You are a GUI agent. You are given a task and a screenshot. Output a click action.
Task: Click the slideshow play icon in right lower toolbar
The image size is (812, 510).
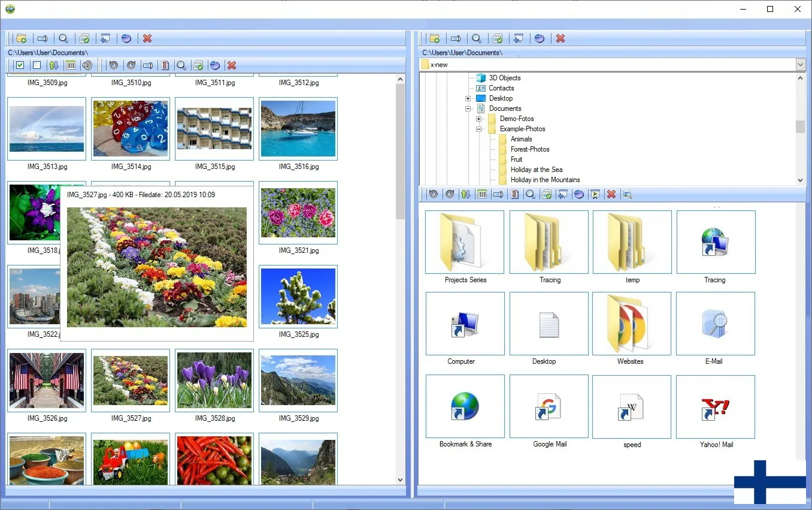click(x=595, y=194)
